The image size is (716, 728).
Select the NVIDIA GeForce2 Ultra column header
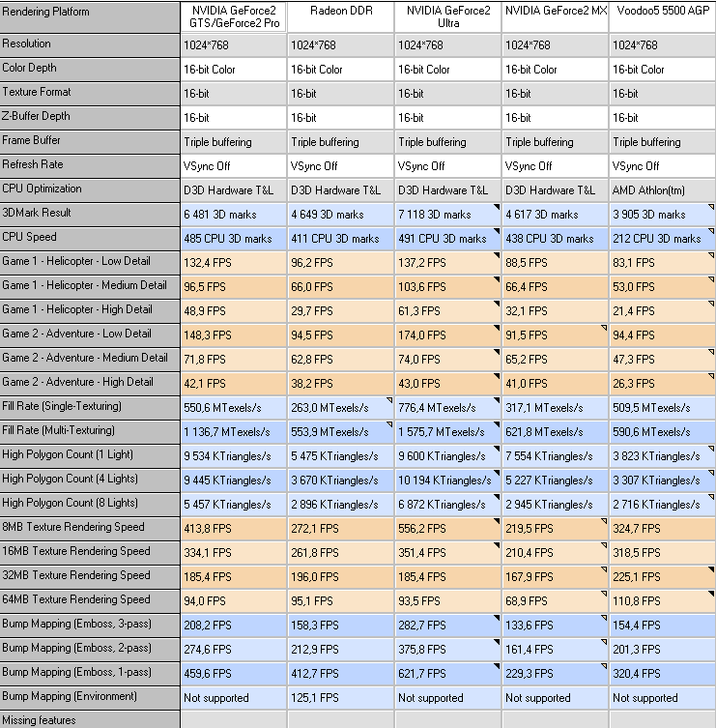(447, 16)
